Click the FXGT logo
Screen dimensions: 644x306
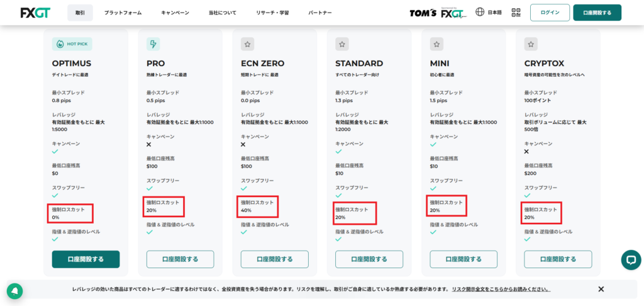35,13
